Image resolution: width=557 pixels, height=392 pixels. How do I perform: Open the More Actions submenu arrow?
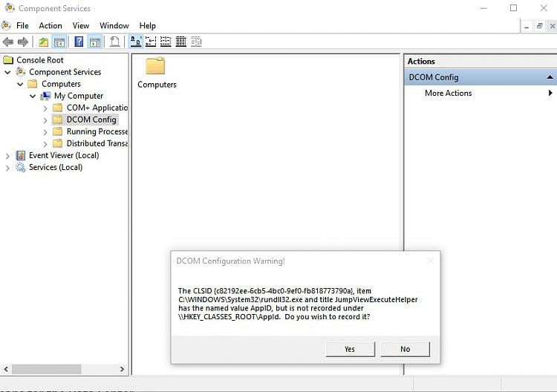[x=550, y=93]
